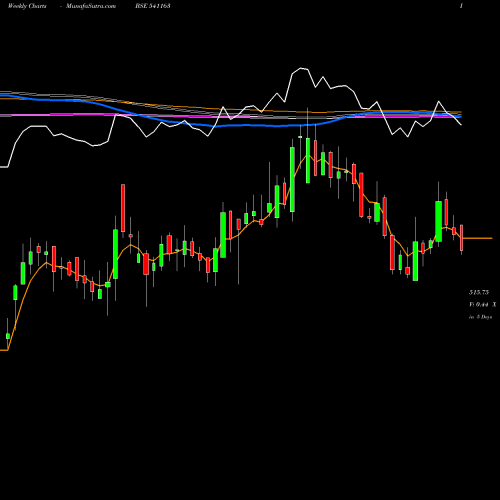
Task: Click the 'Weekly Charts' title text
Action: [27, 6]
